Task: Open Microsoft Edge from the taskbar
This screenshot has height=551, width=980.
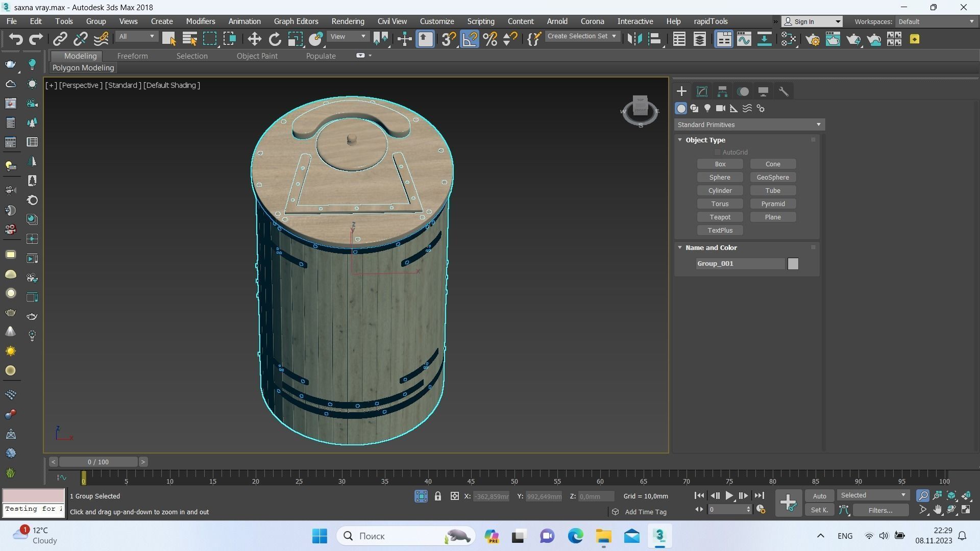Action: (x=575, y=536)
